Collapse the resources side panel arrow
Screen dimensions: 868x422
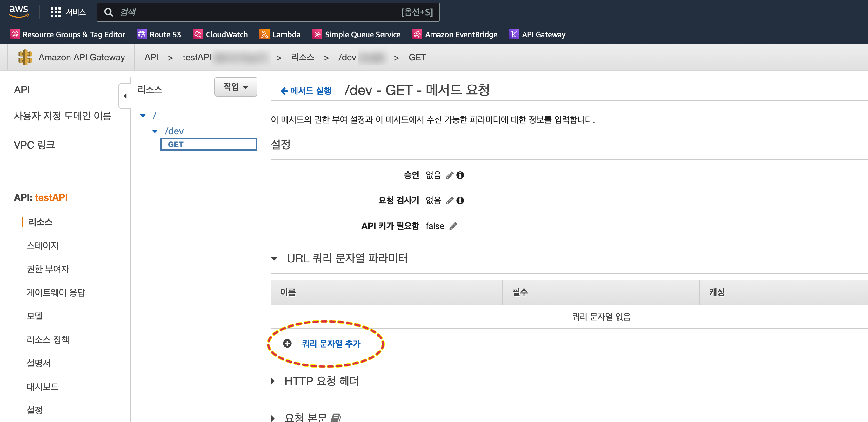pos(125,96)
